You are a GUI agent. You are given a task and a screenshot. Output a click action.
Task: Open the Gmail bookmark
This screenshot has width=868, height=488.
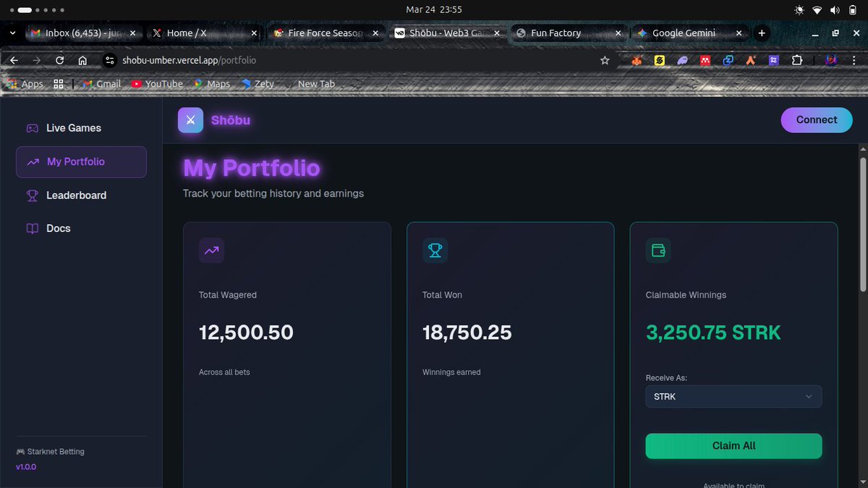pos(101,84)
